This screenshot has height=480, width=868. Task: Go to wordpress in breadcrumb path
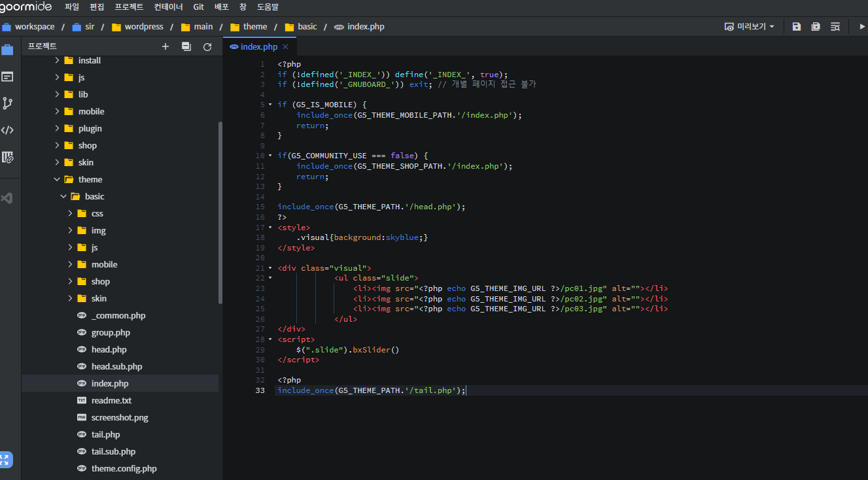coord(137,27)
